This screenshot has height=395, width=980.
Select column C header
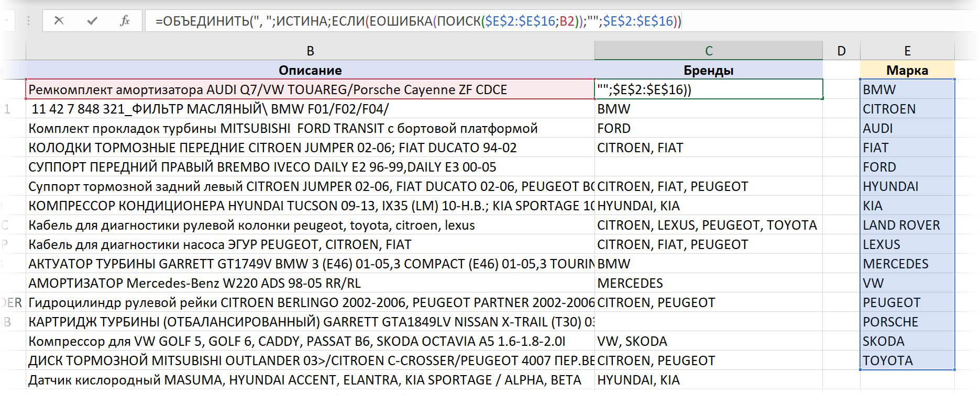pyautogui.click(x=709, y=51)
